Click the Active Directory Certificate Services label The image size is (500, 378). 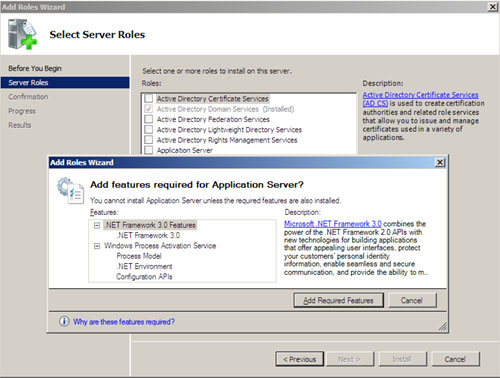coord(213,99)
